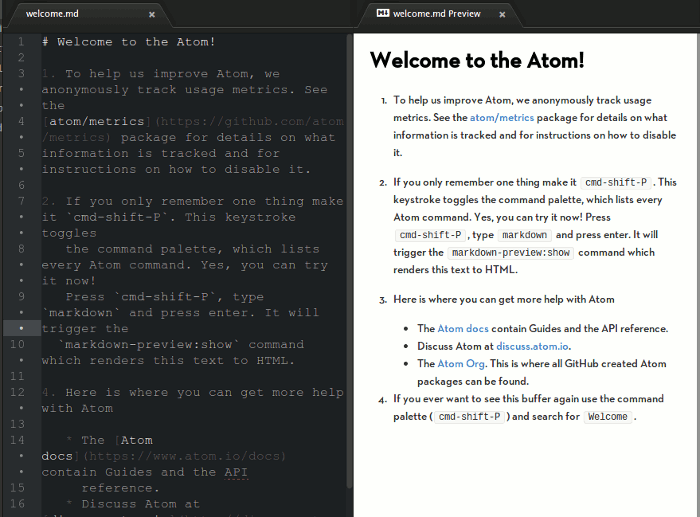Screen dimensions: 700x517
Task: Click 'reference.' line in editor
Action: coord(120,488)
